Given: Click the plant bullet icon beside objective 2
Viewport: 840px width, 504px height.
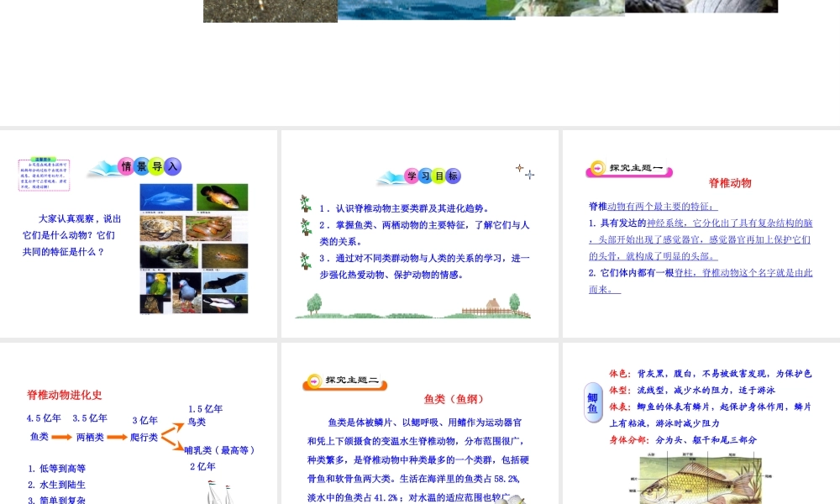Looking at the screenshot, I should click(x=306, y=227).
